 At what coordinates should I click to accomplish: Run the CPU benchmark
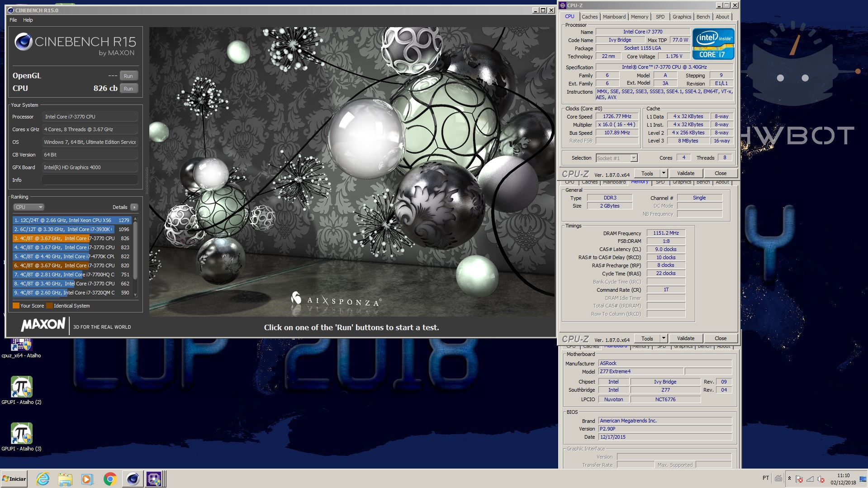click(x=128, y=89)
